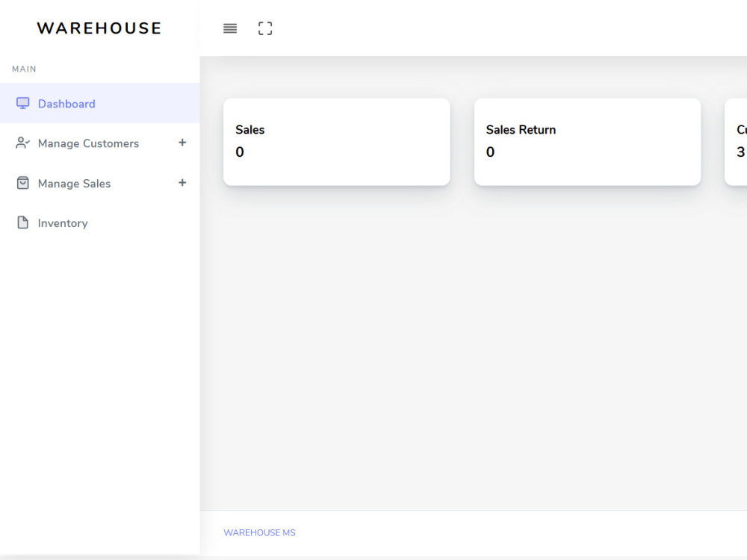Select Manage Customers in sidebar
The height and width of the screenshot is (560, 747).
(x=99, y=143)
